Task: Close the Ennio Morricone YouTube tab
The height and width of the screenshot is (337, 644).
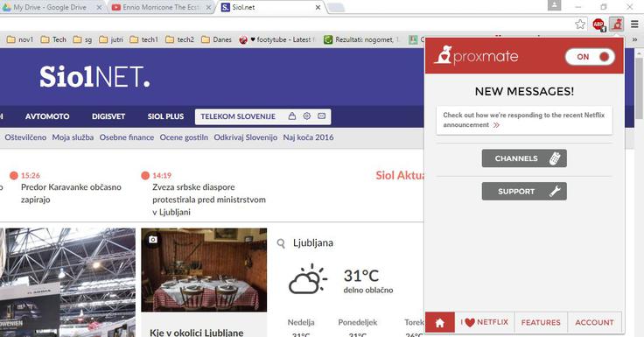Action: (208, 7)
